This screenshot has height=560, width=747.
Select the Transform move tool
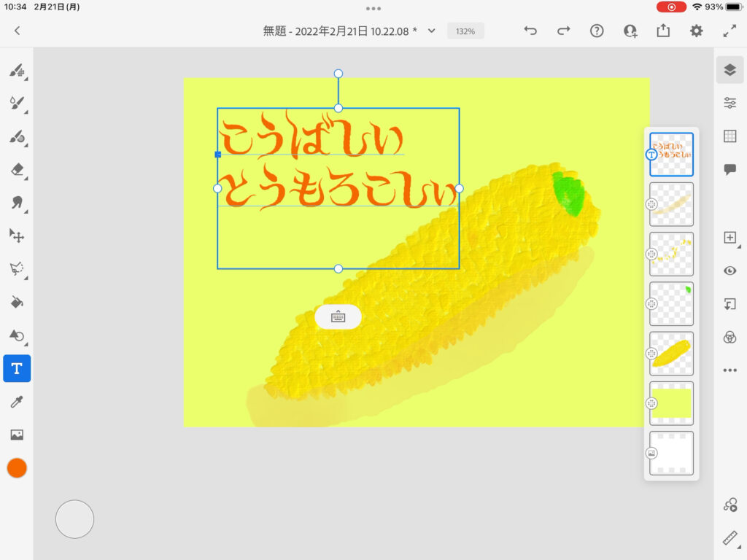click(x=17, y=236)
